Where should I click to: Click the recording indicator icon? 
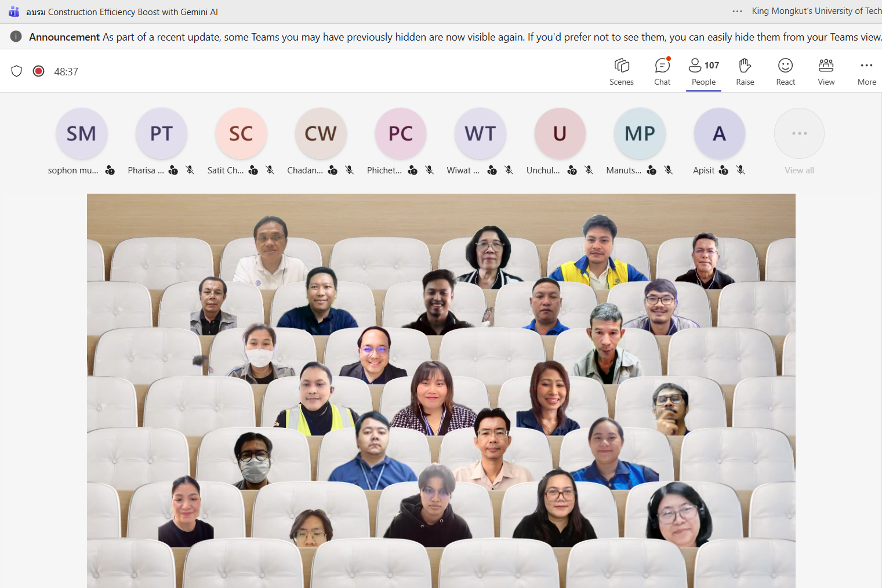click(x=39, y=71)
